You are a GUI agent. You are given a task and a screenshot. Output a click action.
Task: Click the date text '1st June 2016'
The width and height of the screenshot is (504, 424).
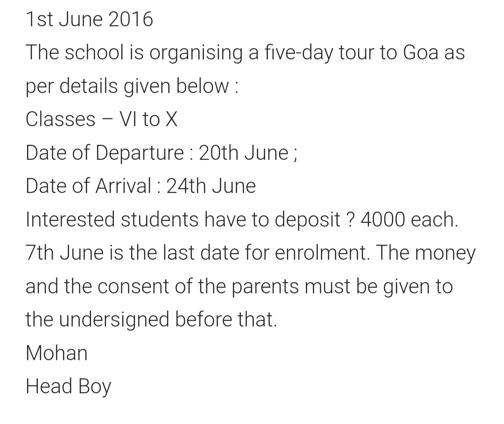pos(89,19)
